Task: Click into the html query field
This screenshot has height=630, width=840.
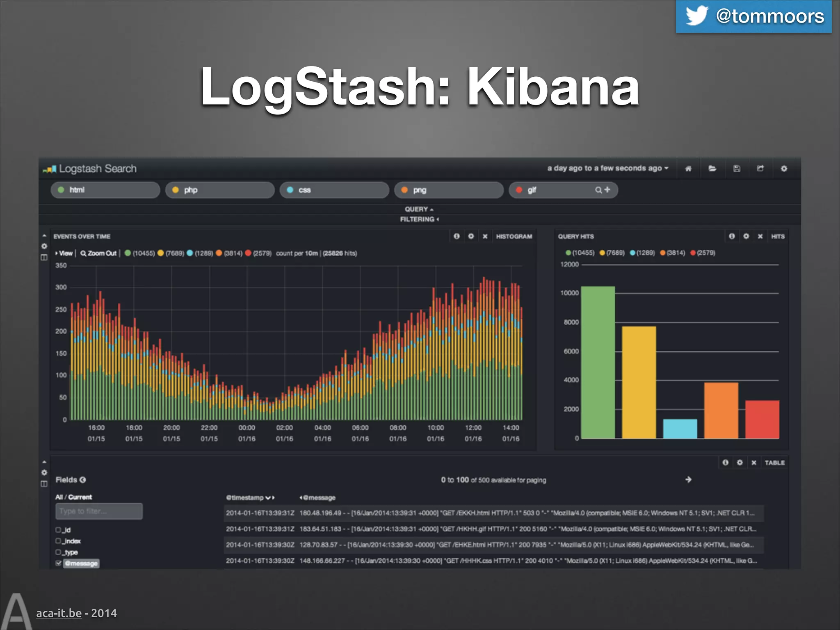Action: point(105,190)
